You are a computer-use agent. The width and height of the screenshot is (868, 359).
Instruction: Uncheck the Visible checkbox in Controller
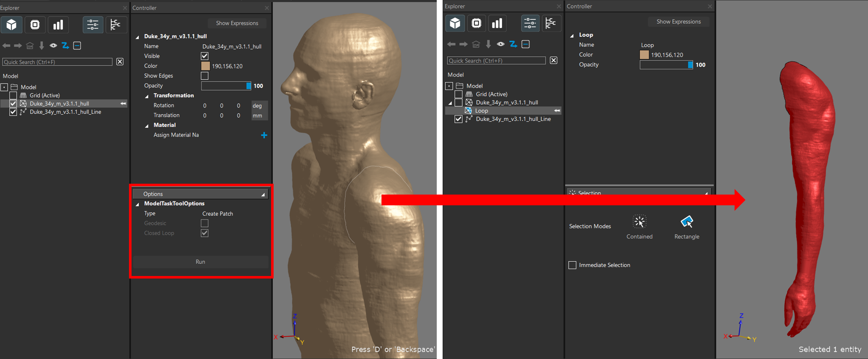tap(204, 56)
